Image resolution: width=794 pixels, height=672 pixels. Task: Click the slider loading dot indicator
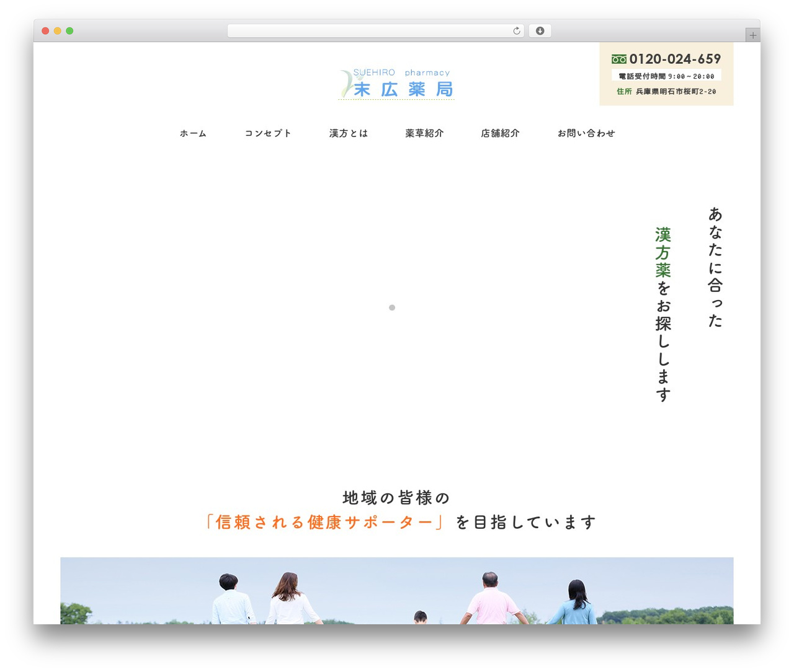(x=392, y=307)
